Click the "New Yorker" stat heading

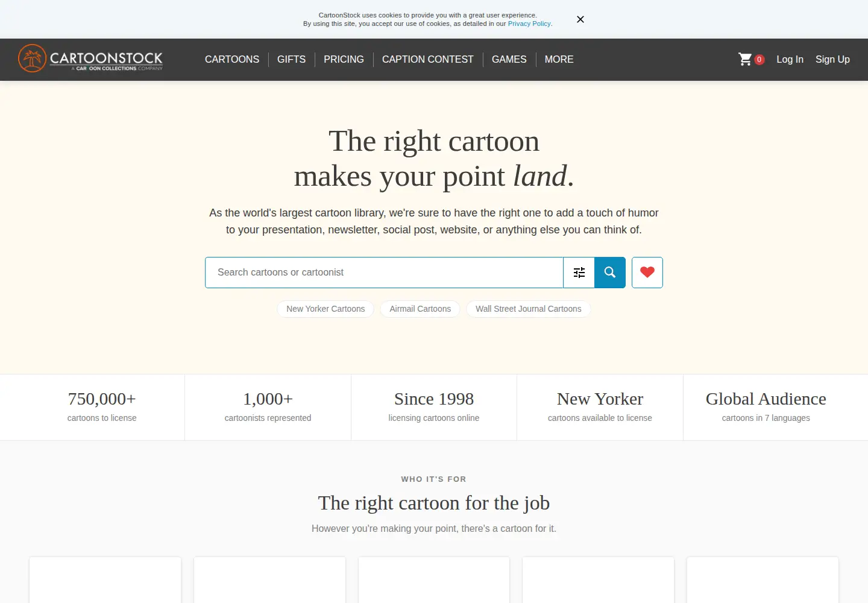click(600, 399)
